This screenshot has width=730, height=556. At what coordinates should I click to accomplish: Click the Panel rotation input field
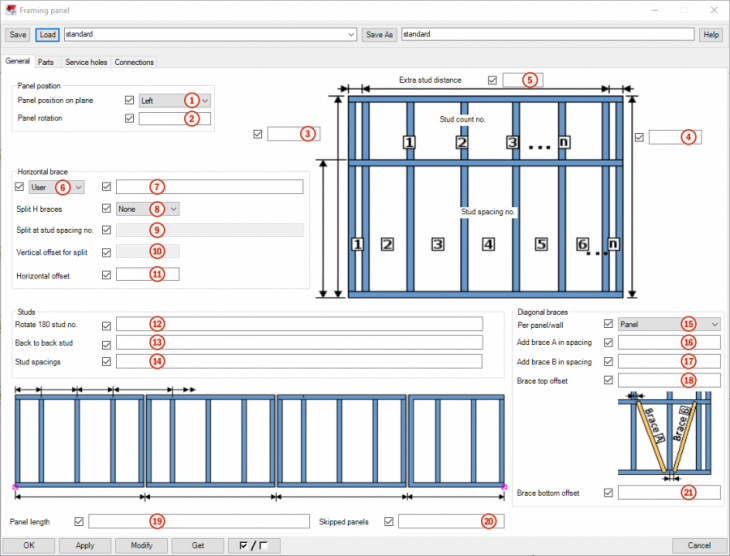175,119
